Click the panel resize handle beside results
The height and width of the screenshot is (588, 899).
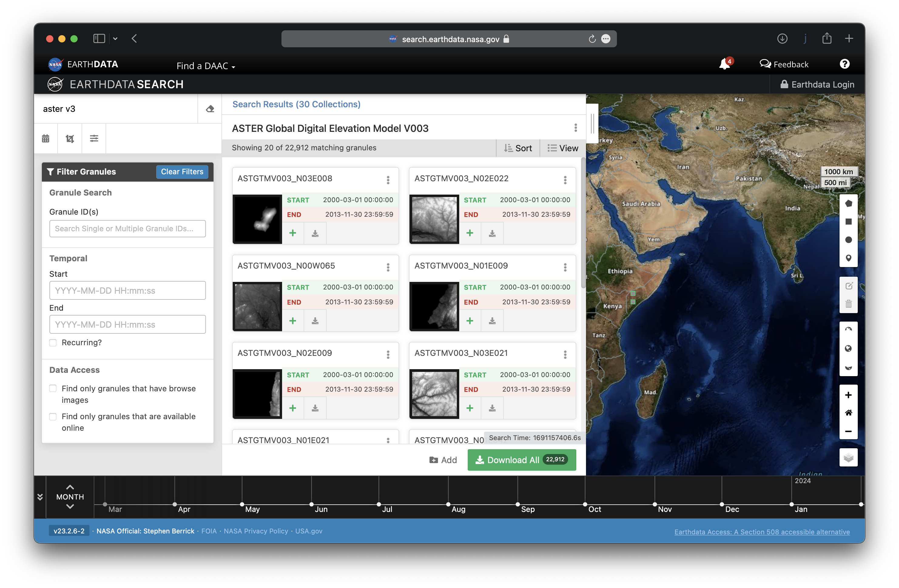coord(592,123)
